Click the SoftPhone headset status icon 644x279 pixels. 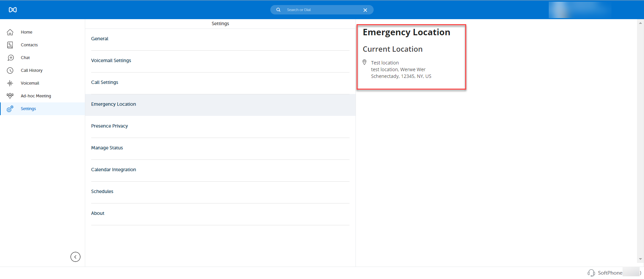pyautogui.click(x=591, y=273)
